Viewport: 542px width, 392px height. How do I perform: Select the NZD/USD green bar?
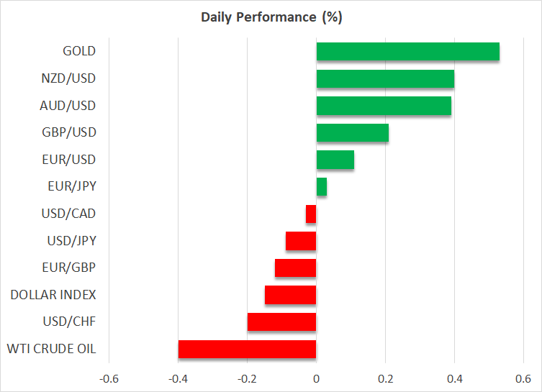click(x=385, y=78)
